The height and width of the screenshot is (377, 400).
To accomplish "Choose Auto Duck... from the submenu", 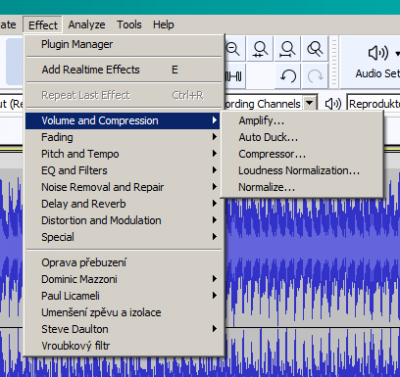I will (302, 137).
